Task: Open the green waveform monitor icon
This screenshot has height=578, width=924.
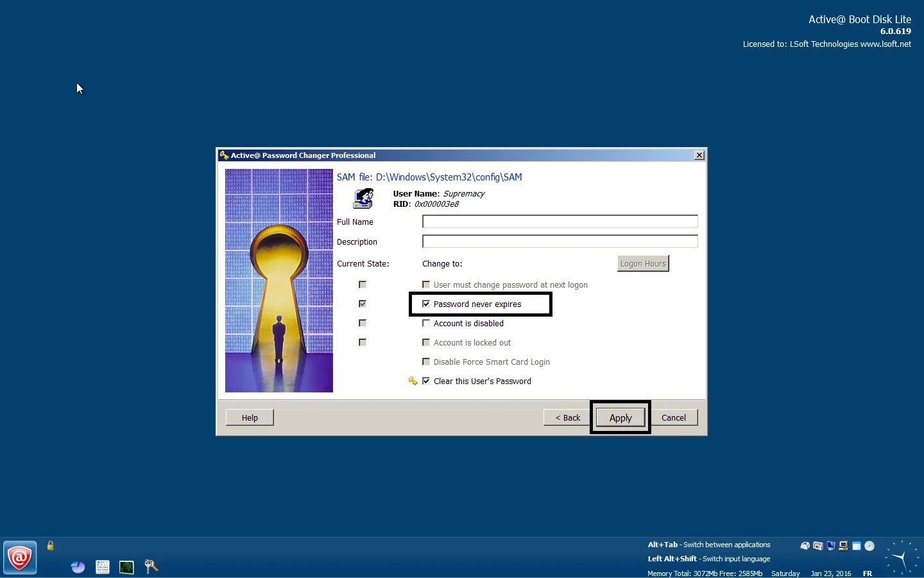Action: pyautogui.click(x=126, y=567)
